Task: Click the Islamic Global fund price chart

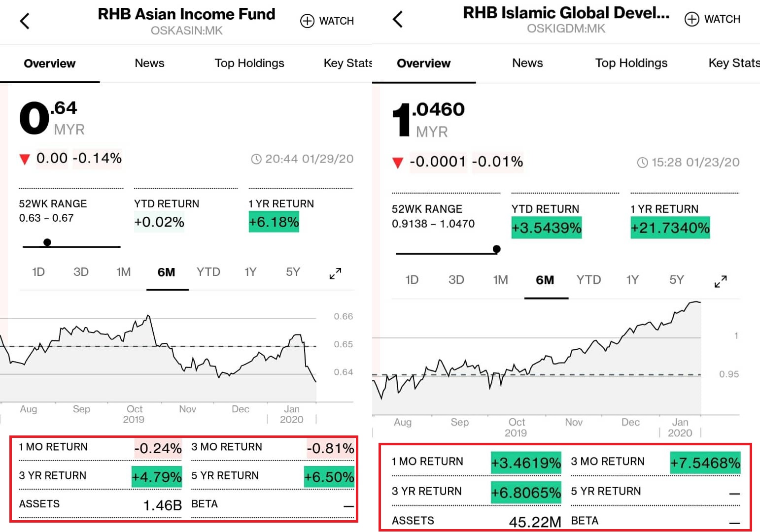Action: (536, 357)
